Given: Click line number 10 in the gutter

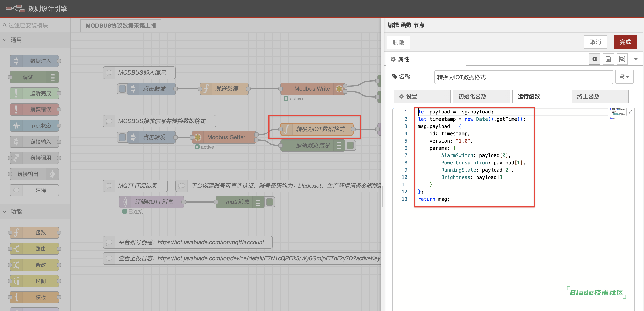Looking at the screenshot, I should click(x=404, y=177).
